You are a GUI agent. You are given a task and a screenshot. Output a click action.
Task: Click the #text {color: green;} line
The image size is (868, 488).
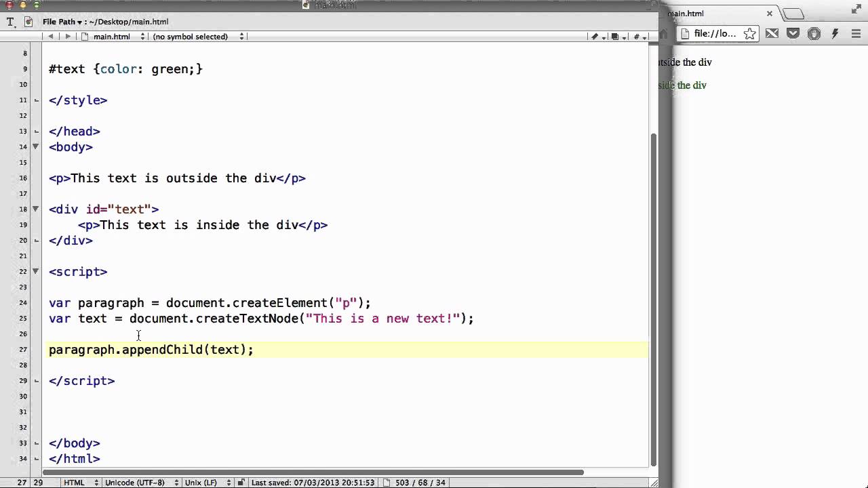coord(126,69)
